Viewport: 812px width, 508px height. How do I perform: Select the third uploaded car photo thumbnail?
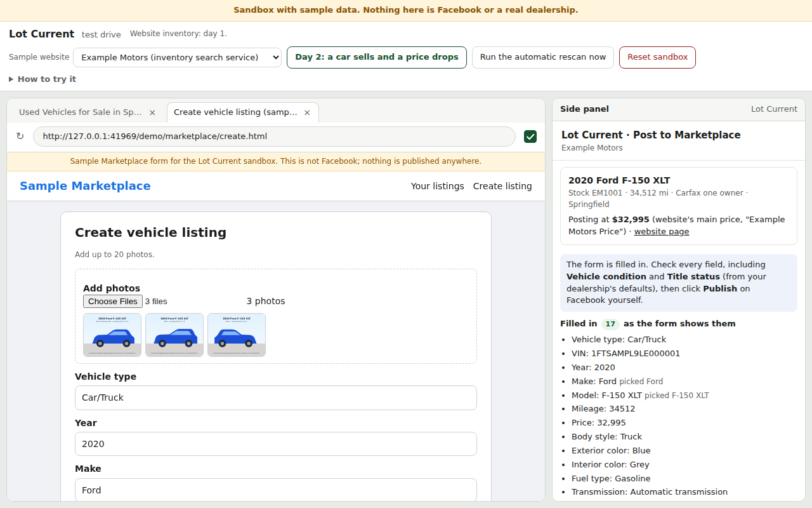coord(237,335)
